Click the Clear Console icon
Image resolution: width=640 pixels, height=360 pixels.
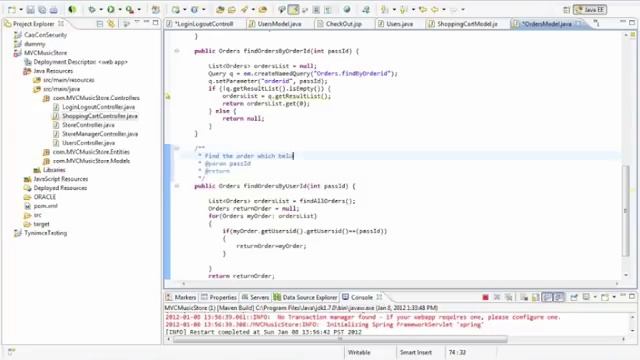point(524,297)
